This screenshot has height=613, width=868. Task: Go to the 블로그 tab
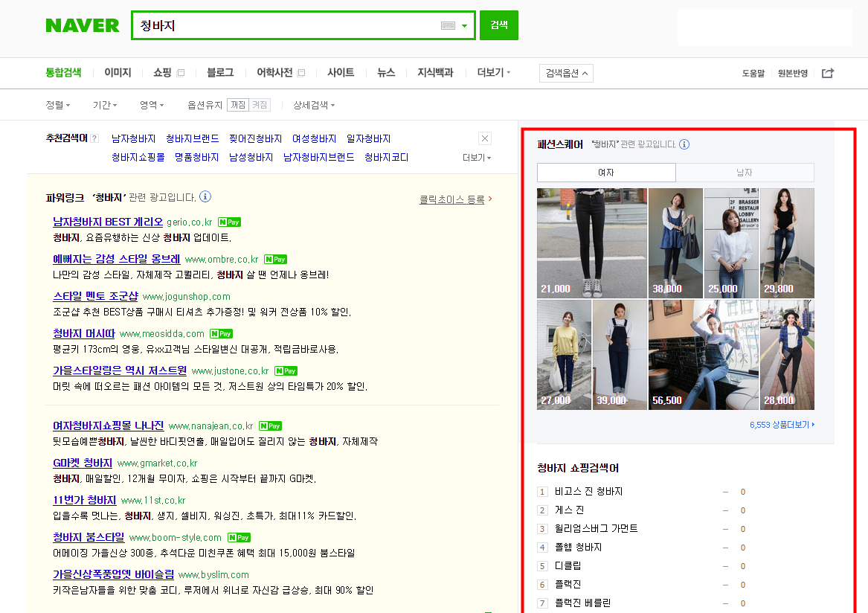(220, 73)
